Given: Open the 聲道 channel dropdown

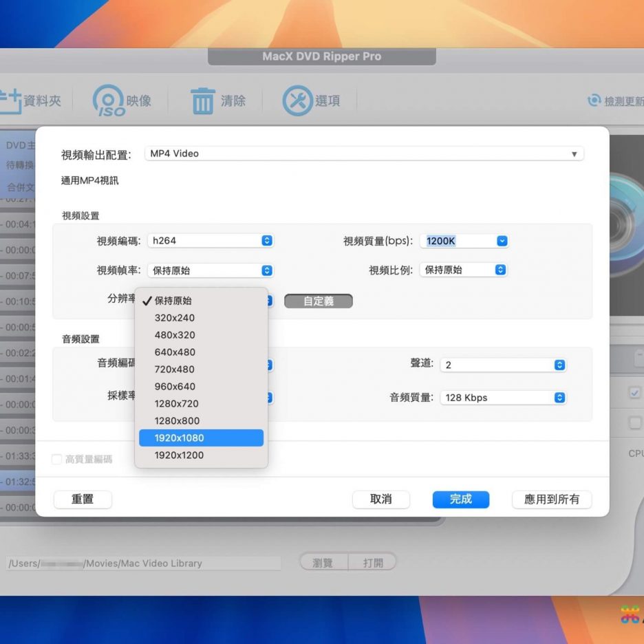Looking at the screenshot, I should (x=503, y=365).
